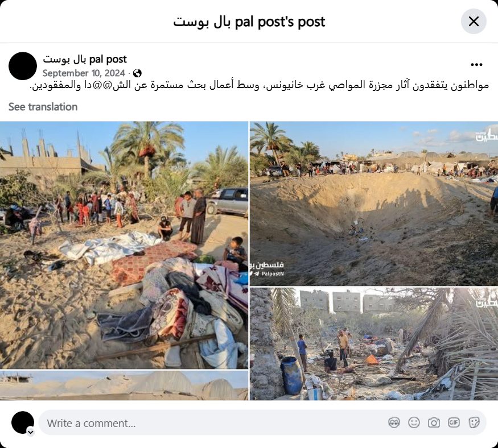
Task: Expand the commenter identity switcher arrow
Action: click(31, 432)
